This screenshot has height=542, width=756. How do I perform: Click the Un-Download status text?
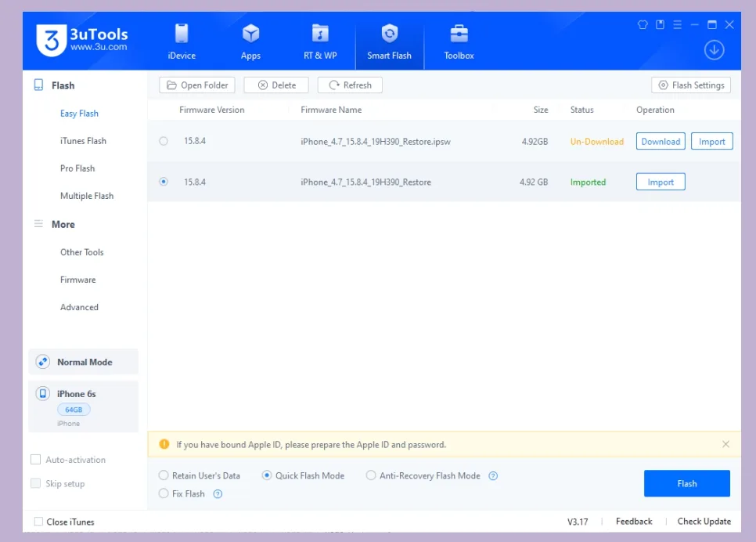click(597, 142)
